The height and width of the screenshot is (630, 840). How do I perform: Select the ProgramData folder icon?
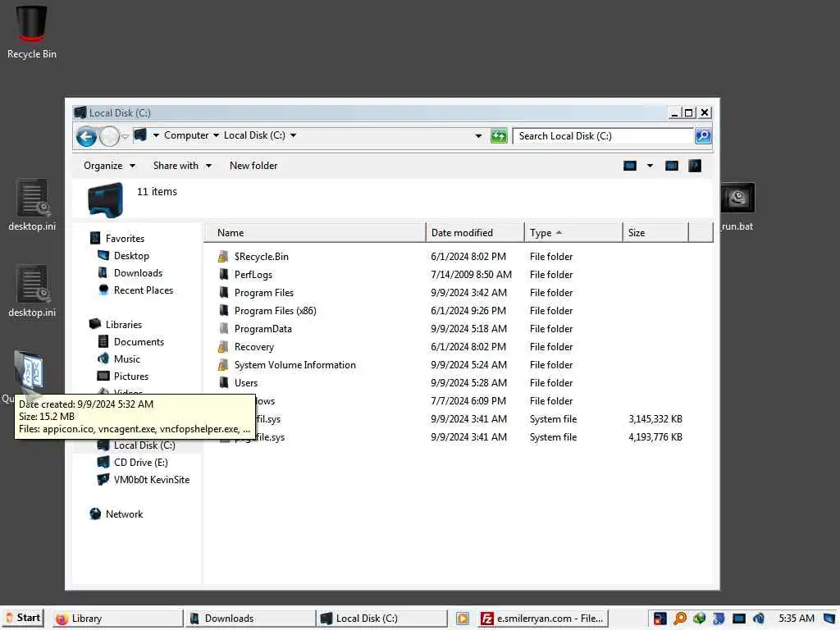pos(223,328)
